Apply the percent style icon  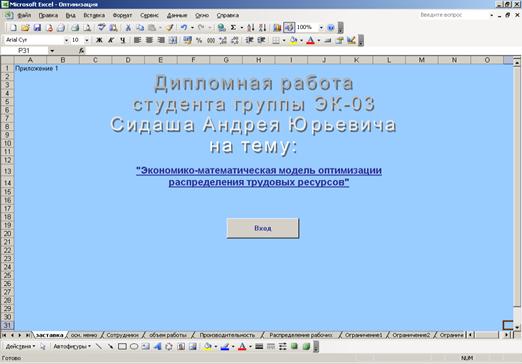tap(199, 40)
